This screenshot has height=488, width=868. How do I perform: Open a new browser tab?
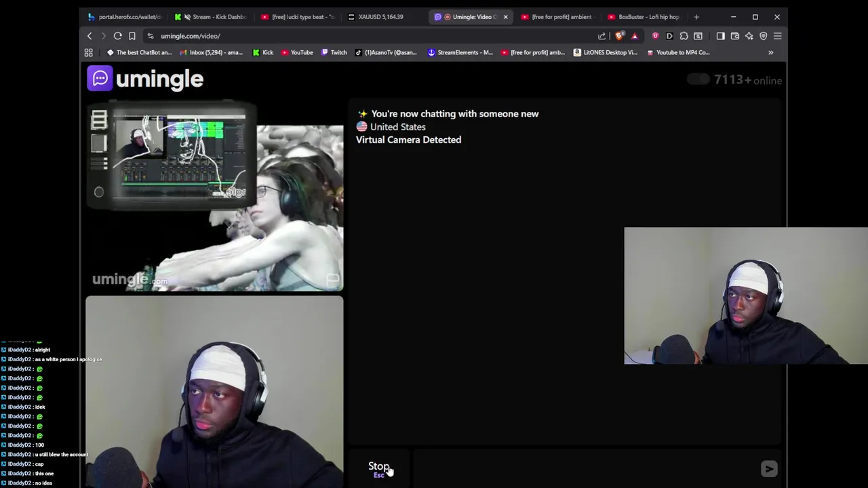[x=696, y=17]
